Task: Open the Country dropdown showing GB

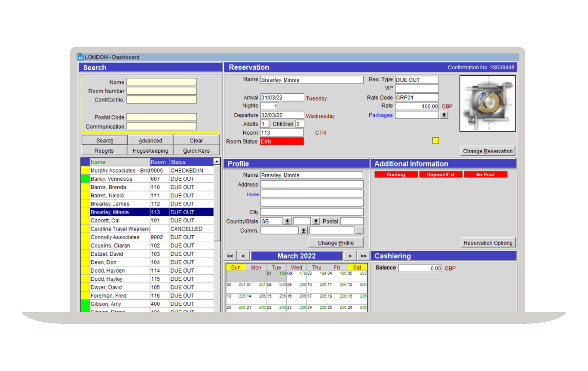Action: pos(286,221)
